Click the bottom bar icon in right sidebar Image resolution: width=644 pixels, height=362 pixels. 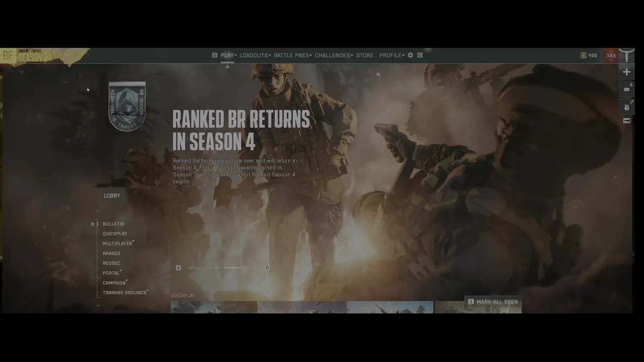626,121
